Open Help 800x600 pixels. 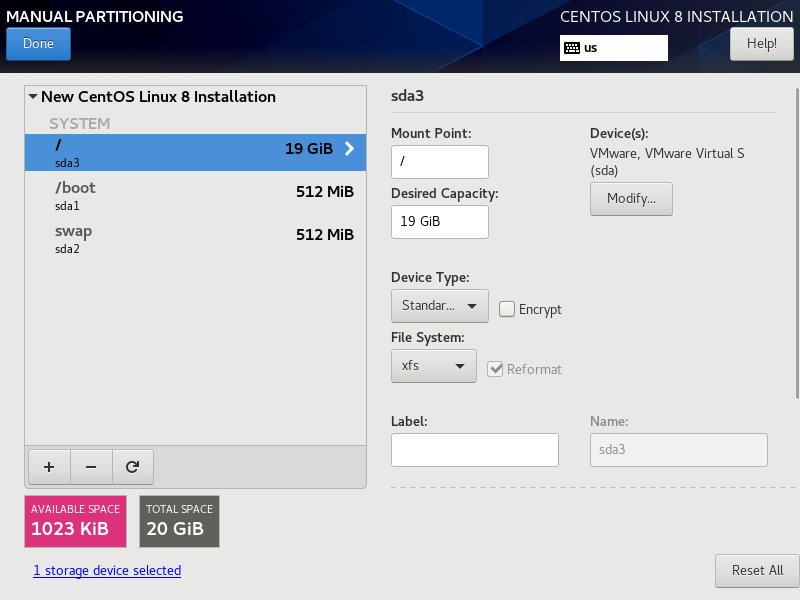[762, 44]
